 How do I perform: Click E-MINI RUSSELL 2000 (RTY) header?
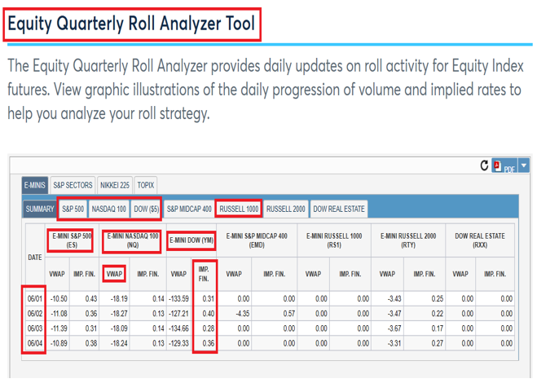(408, 240)
